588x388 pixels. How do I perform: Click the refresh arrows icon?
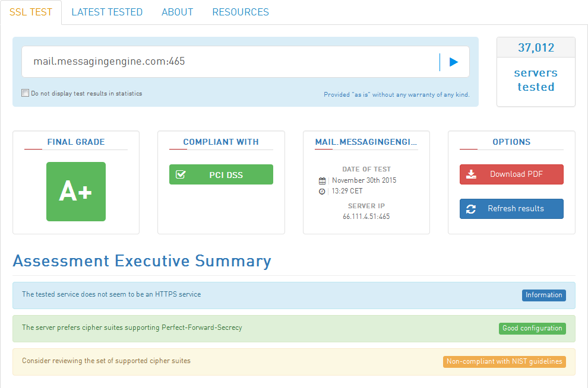coord(471,209)
